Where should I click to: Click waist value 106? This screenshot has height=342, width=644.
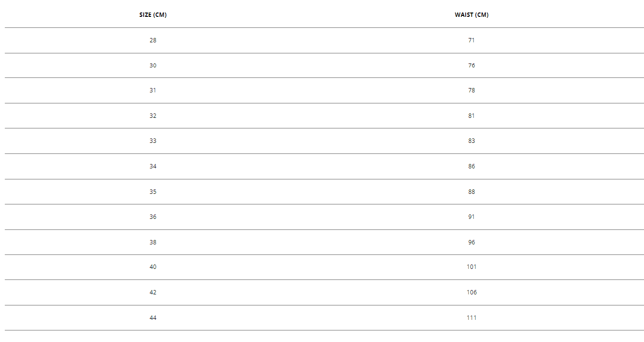click(471, 292)
